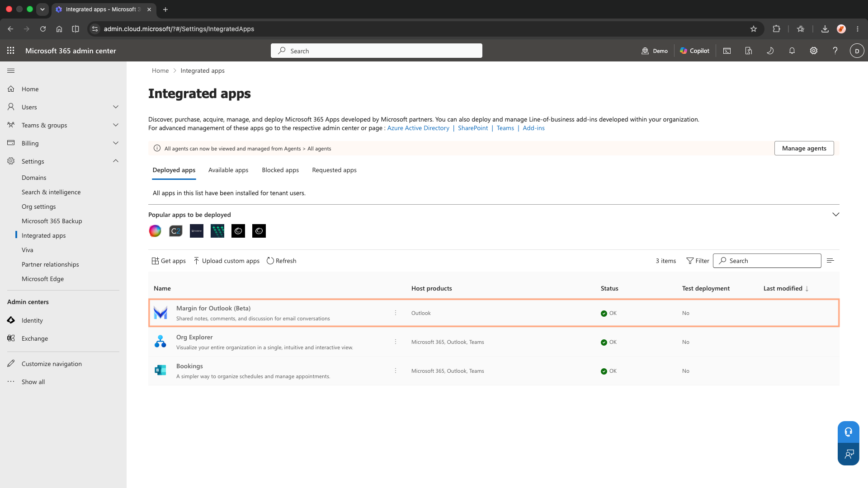Click the Bookings app icon
868x488 pixels.
click(160, 371)
